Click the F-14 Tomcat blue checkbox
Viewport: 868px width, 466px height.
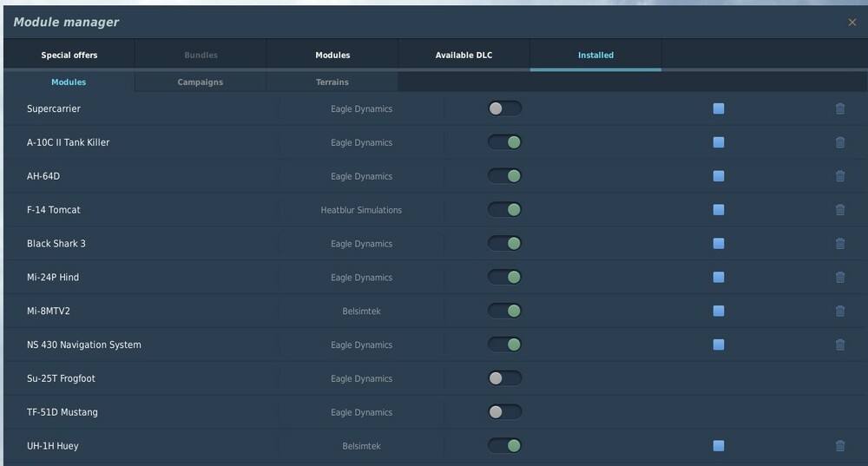pos(719,210)
